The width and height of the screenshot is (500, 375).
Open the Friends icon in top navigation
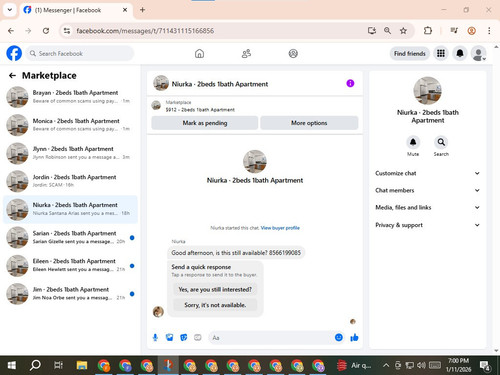tap(246, 53)
